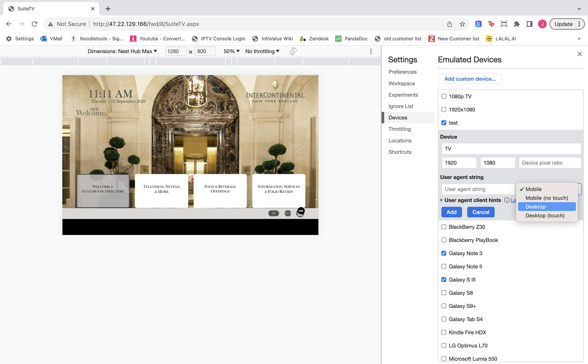Image resolution: width=588 pixels, height=364 pixels.
Task: Click the share page icon in address bar
Action: coord(449,24)
